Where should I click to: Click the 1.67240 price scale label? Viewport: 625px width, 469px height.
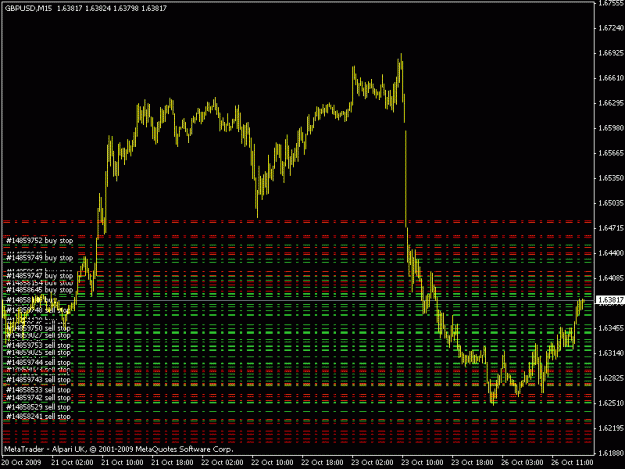click(610, 28)
